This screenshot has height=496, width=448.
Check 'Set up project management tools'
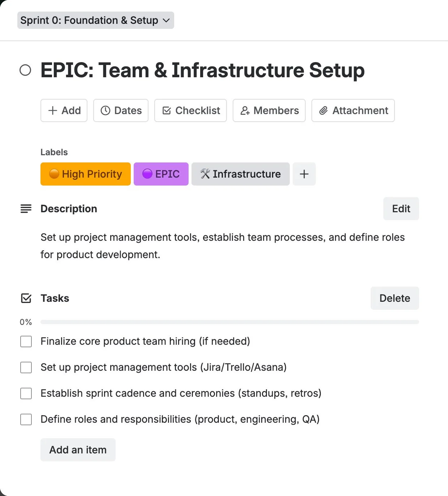tap(26, 367)
